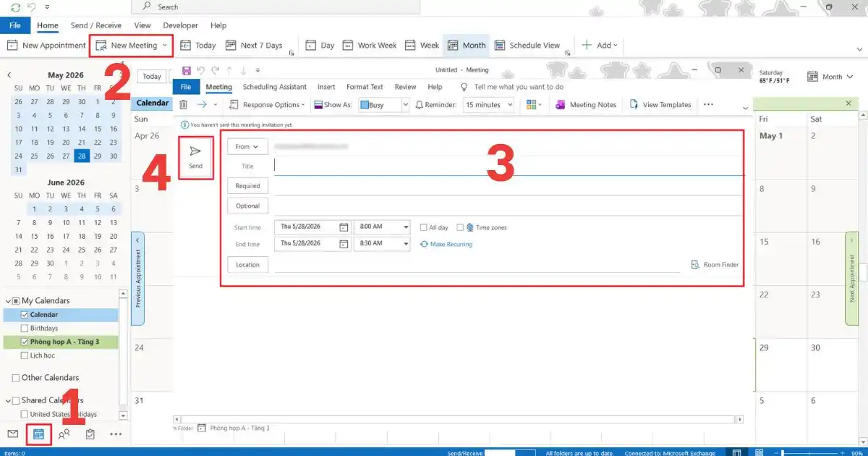Open the Calendar view in navigation bar

tap(38, 434)
